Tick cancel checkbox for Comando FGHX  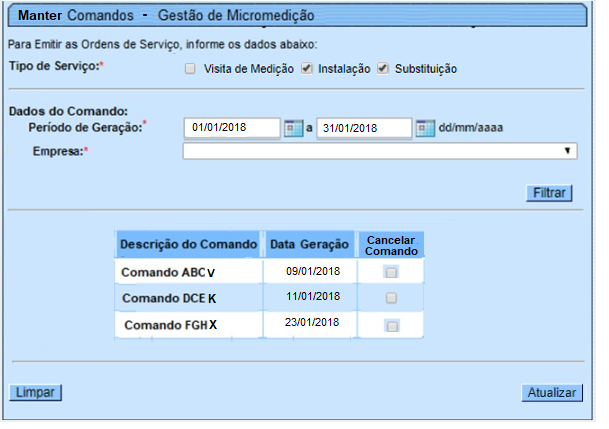click(x=392, y=326)
